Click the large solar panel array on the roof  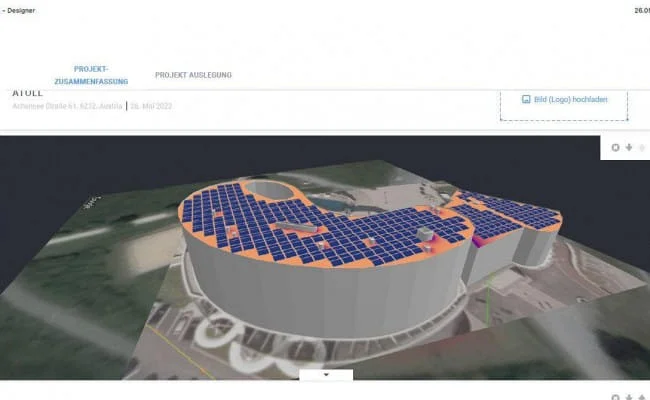[340, 230]
